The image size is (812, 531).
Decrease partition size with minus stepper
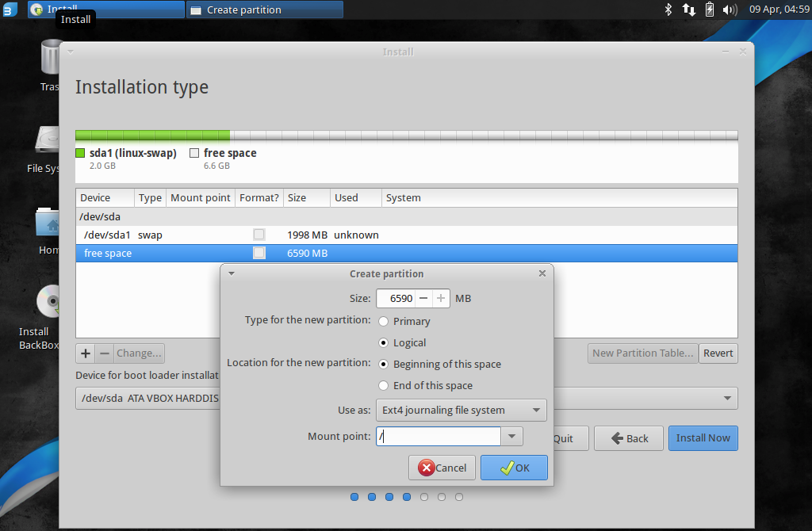(423, 298)
